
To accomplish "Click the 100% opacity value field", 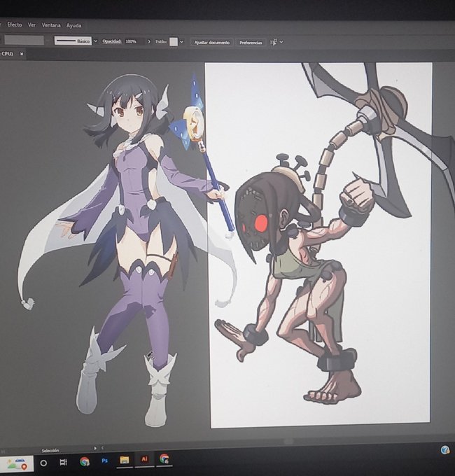I will pos(134,41).
